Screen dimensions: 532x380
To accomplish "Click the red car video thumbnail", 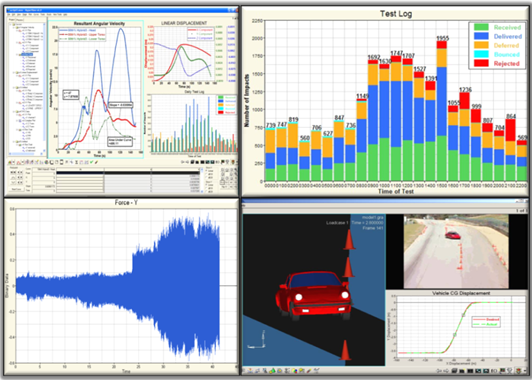I will (456, 251).
